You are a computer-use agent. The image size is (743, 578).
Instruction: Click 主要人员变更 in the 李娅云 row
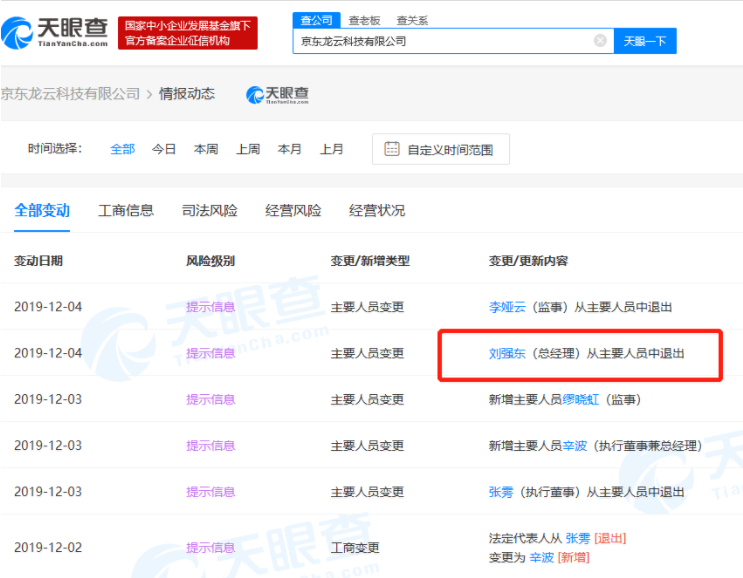pyautogui.click(x=367, y=307)
